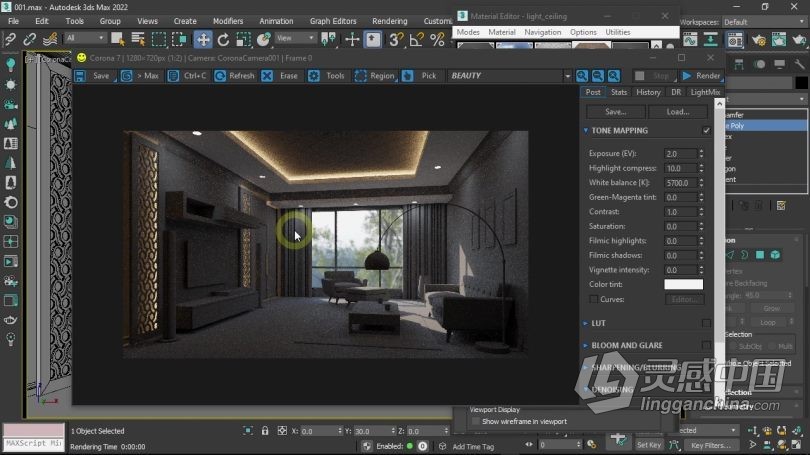The width and height of the screenshot is (810, 455).
Task: Click the Key Filters button
Action: point(711,445)
